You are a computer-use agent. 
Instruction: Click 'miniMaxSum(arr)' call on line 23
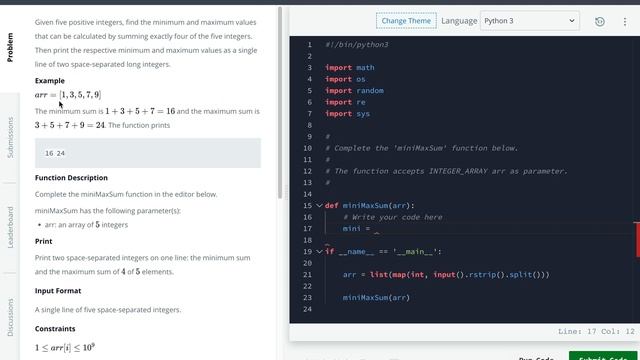(376, 298)
